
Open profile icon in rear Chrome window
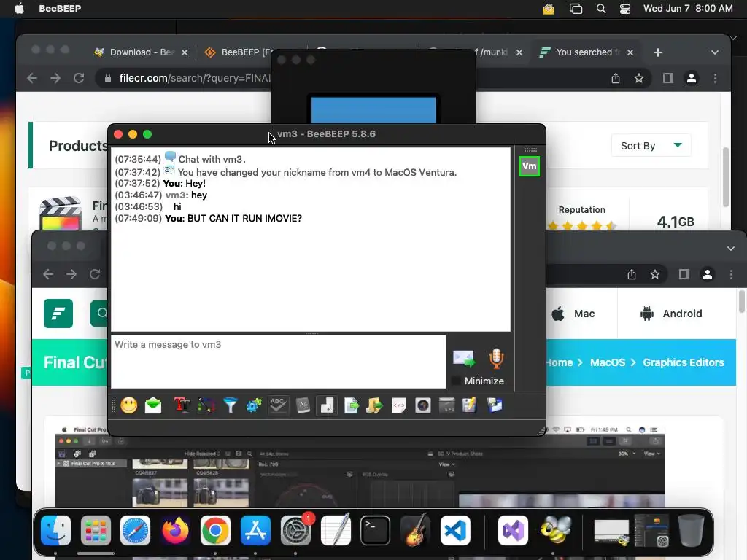[x=692, y=78]
